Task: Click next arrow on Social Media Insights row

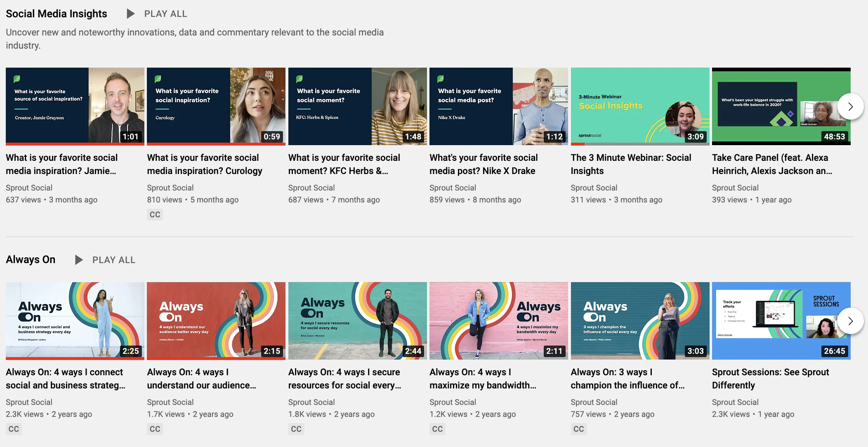Action: point(850,106)
